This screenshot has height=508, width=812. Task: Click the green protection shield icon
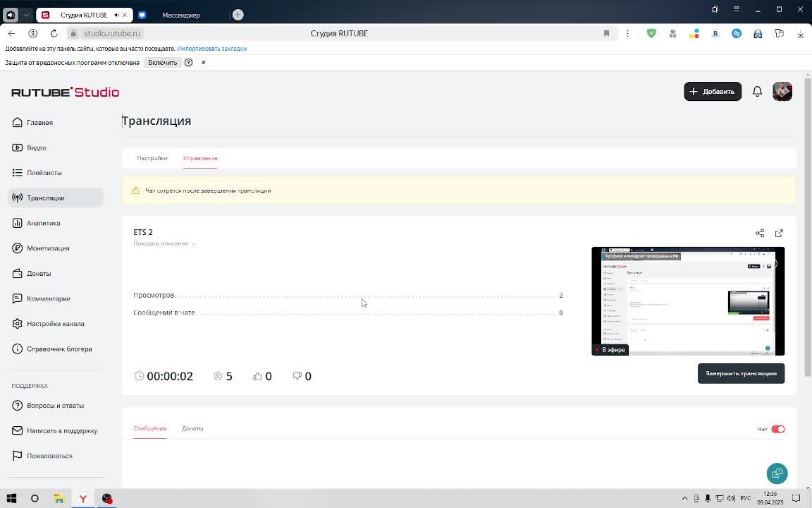651,33
